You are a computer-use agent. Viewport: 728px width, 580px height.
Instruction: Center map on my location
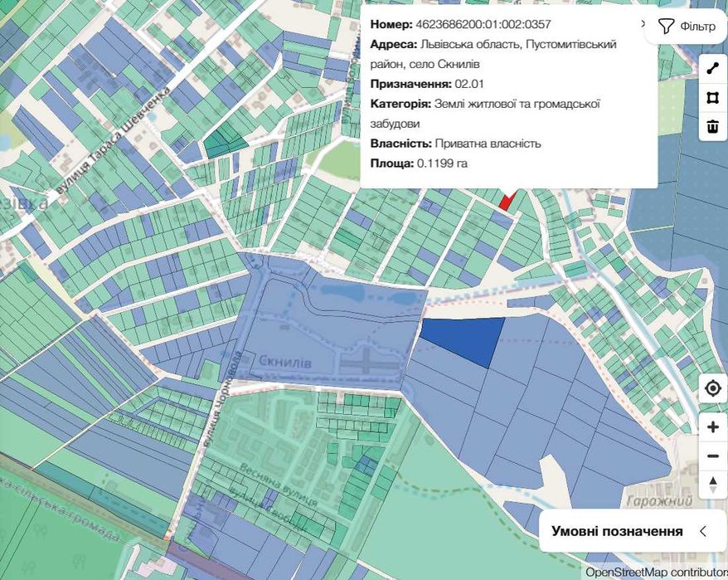pos(713,388)
